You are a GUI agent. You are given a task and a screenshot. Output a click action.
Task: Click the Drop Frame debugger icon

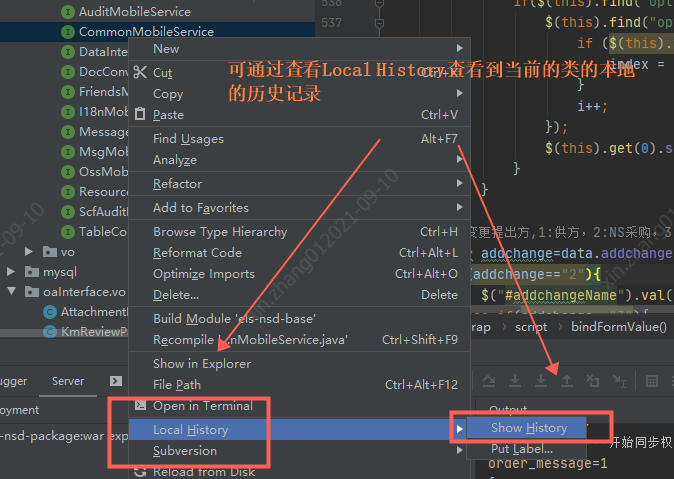593,381
